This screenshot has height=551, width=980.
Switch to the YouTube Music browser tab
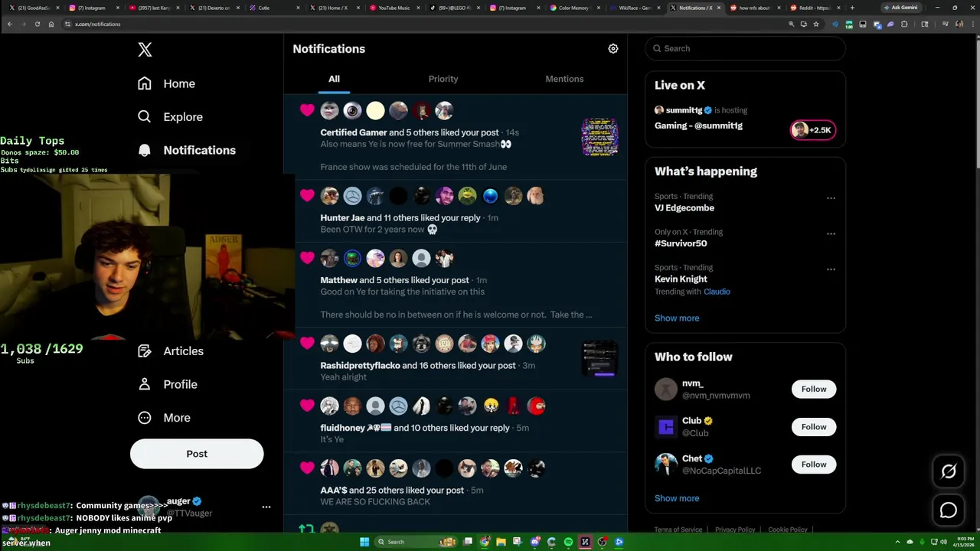tap(394, 8)
